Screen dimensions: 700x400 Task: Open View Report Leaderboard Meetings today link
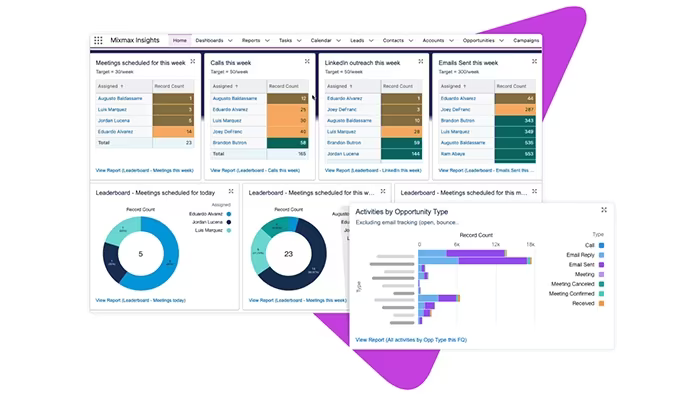click(141, 300)
